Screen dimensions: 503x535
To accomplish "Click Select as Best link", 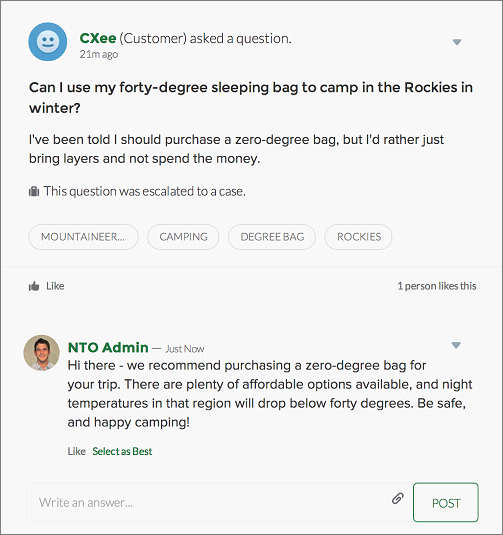I will [122, 451].
